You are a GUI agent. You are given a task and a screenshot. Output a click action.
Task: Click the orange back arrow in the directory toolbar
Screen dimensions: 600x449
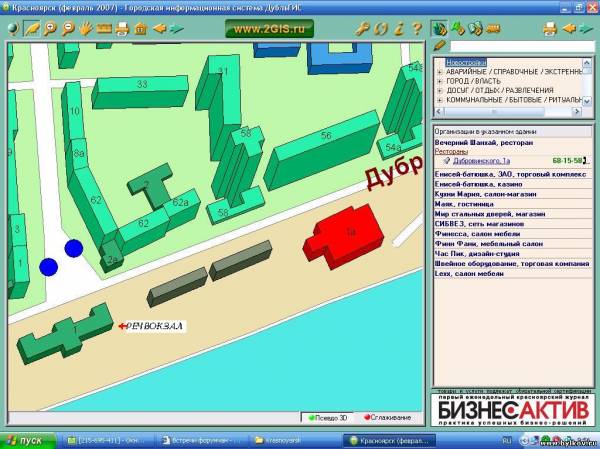[569, 28]
